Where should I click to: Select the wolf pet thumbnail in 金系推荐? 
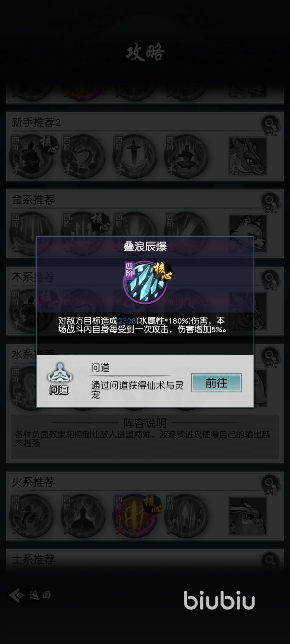248,234
